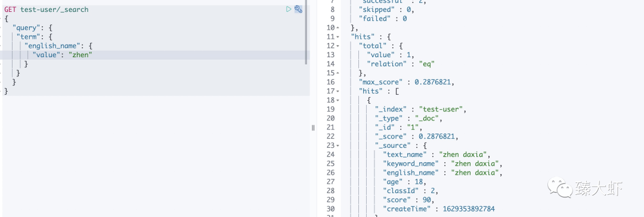Click the "_id" : "1" line
This screenshot has height=217, width=644.
[399, 127]
